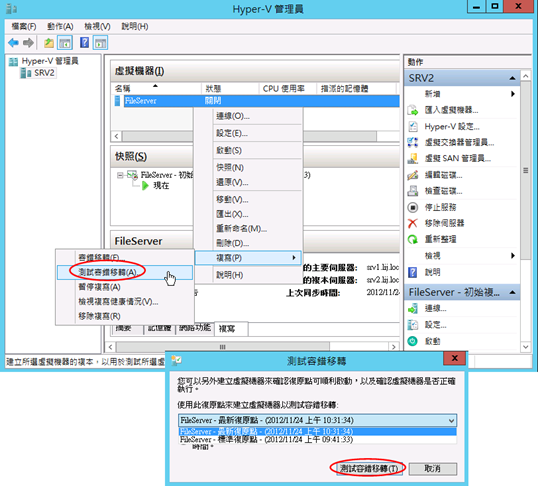Open 動作(A) menu
This screenshot has width=538, height=486.
tap(60, 26)
